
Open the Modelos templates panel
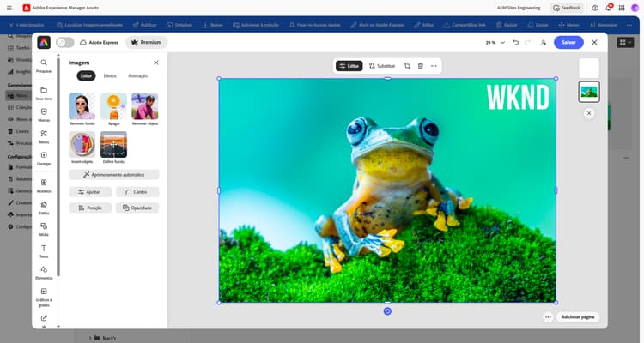[44, 186]
